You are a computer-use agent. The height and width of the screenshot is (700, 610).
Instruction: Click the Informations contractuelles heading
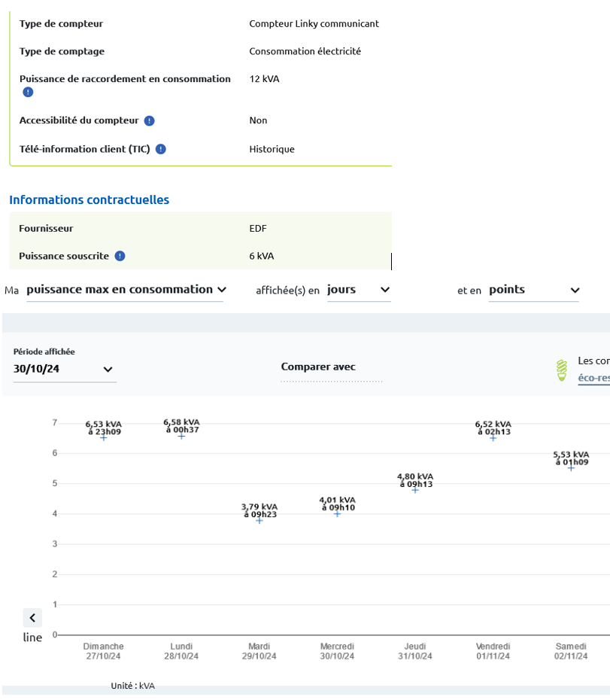89,199
